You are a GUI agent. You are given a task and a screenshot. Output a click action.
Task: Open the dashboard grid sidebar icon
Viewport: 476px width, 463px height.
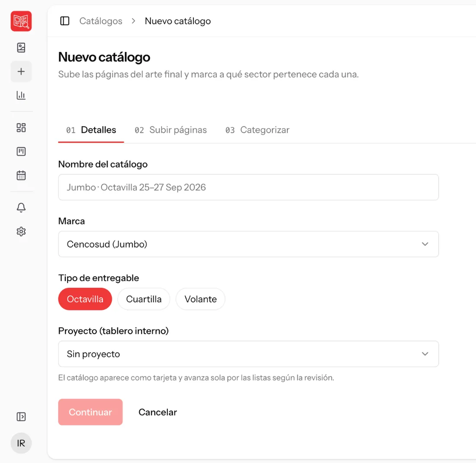tap(21, 128)
